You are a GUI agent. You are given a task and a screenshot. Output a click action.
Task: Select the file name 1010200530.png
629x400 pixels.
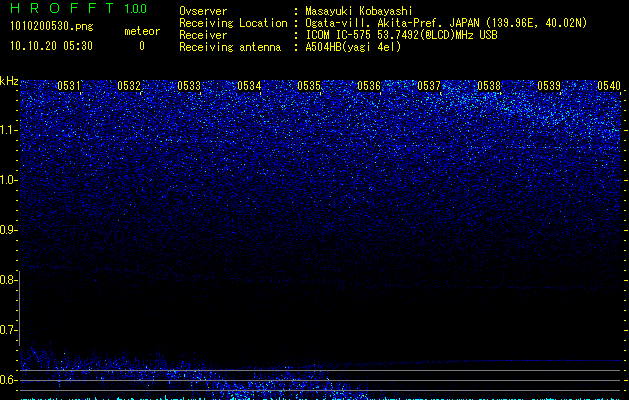(x=52, y=27)
